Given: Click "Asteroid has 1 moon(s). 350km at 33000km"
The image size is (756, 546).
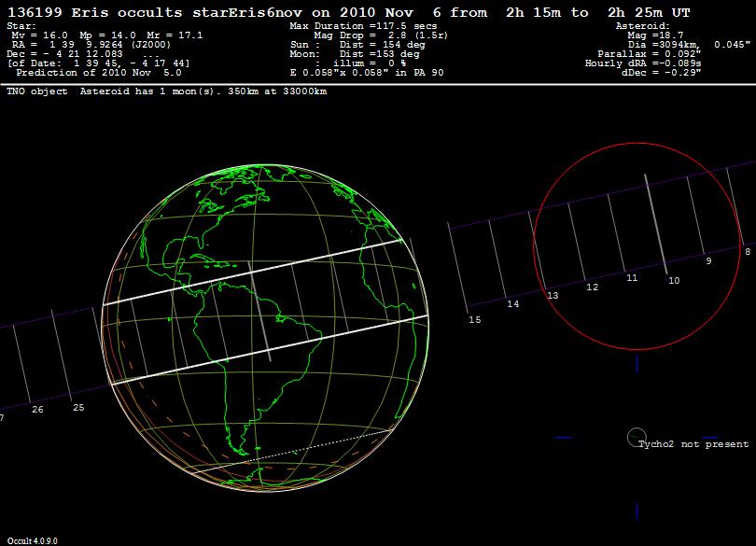Looking at the screenshot, I should point(203,91).
